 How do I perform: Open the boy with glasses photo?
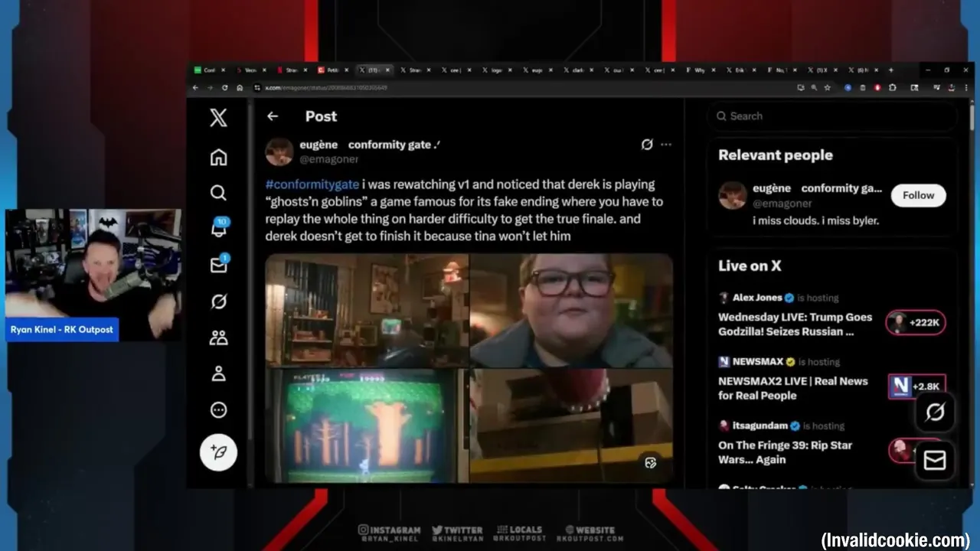coord(571,310)
